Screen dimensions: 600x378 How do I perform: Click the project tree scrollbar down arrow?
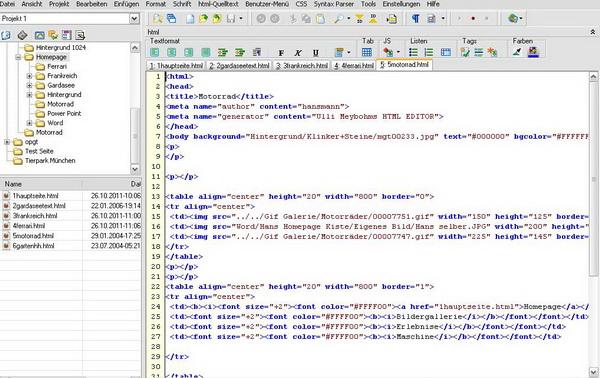(x=135, y=169)
